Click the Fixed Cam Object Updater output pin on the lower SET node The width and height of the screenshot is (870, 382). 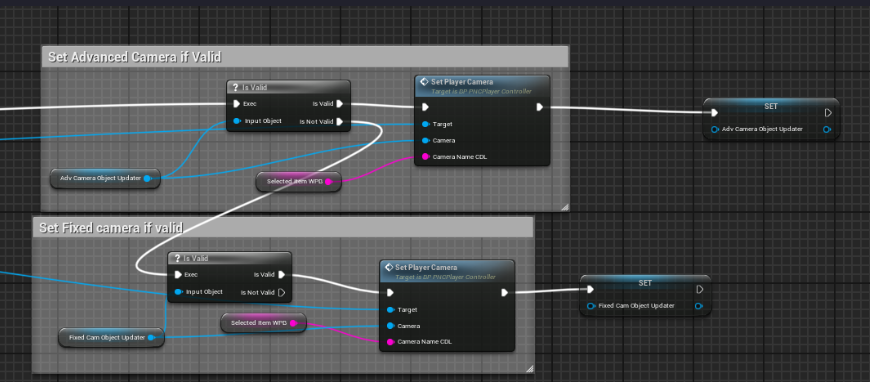pyautogui.click(x=698, y=306)
